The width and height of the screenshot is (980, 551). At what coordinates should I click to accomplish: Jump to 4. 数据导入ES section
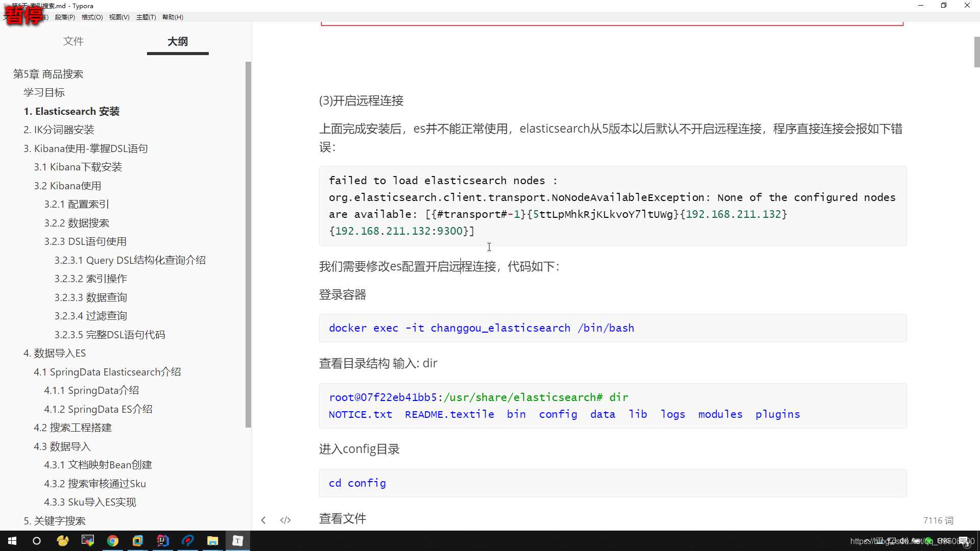coord(55,353)
